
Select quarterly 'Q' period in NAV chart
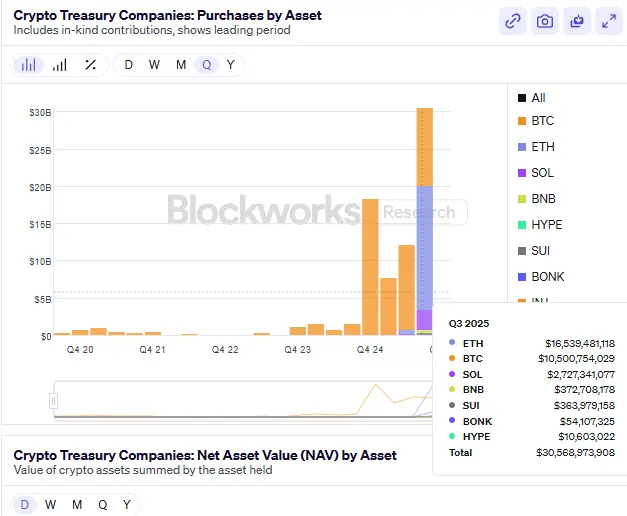(x=101, y=504)
